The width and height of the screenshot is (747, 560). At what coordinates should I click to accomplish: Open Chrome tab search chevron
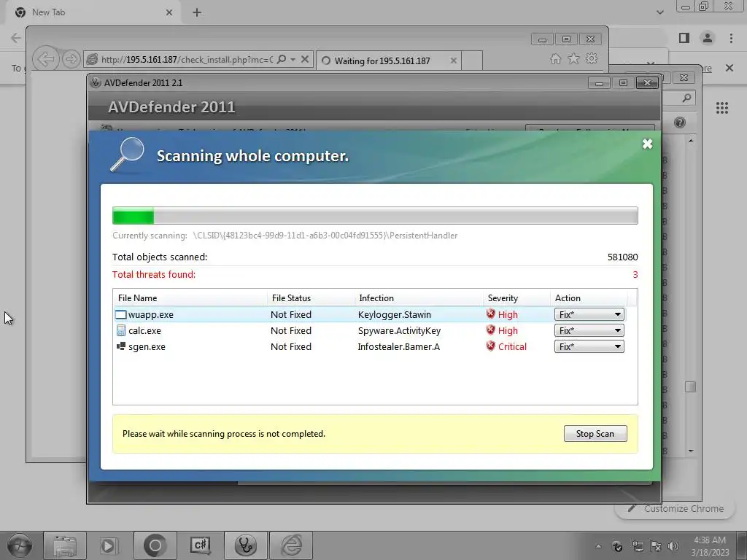click(659, 12)
